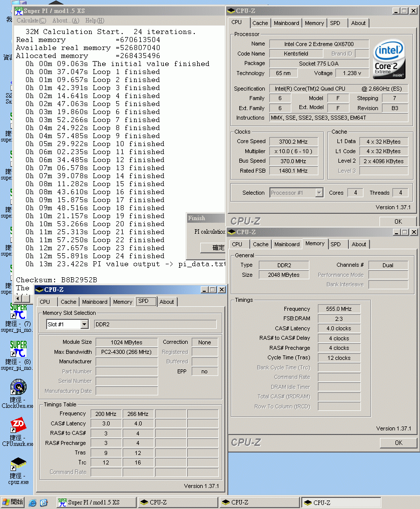Activate Super PI taskbar button
420x509 pixels.
click(x=96, y=502)
